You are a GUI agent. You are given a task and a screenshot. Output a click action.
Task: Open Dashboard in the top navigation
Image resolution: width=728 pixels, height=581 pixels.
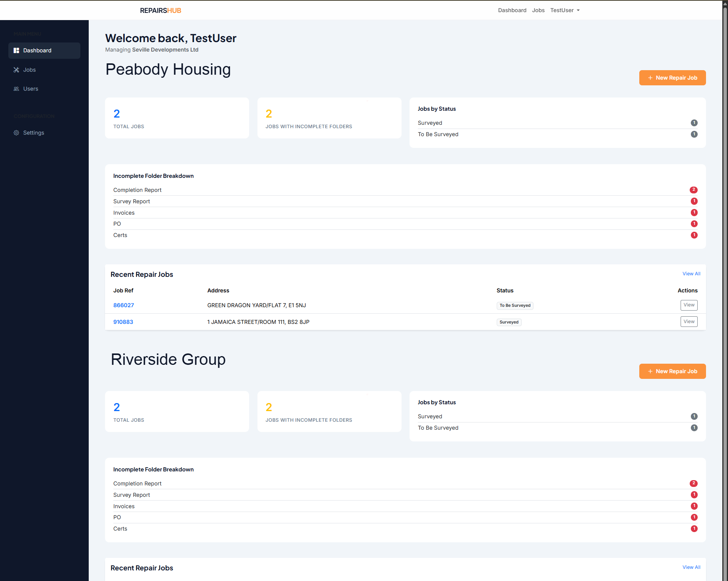[512, 10]
